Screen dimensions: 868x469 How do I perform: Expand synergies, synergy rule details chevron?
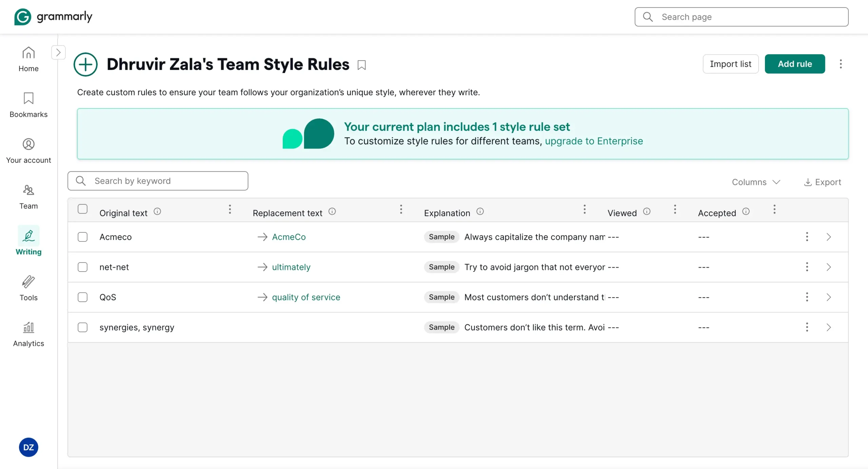click(x=829, y=327)
